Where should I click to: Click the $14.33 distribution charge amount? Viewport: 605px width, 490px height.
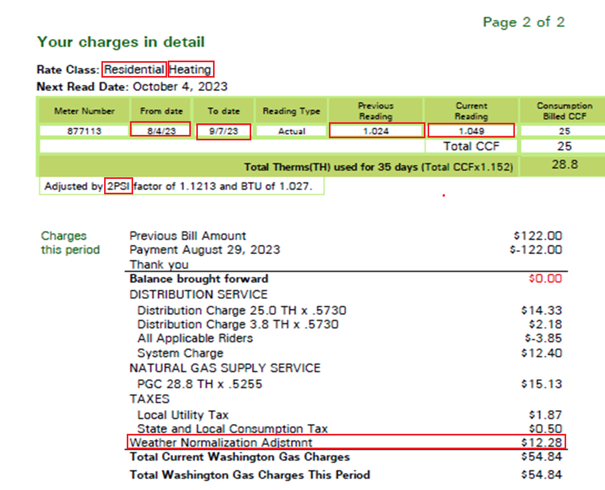tap(542, 311)
